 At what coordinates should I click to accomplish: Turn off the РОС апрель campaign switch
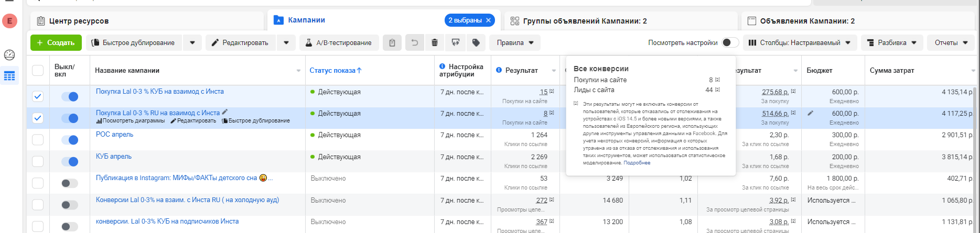(x=70, y=140)
